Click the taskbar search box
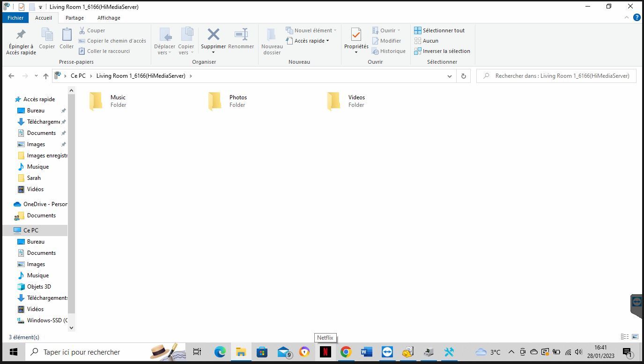The image size is (644, 364). 105,352
